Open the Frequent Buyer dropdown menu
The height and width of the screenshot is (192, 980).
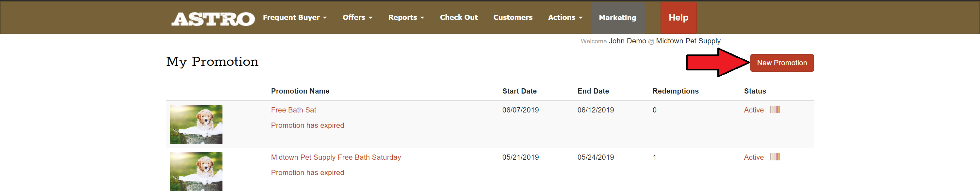click(x=294, y=18)
